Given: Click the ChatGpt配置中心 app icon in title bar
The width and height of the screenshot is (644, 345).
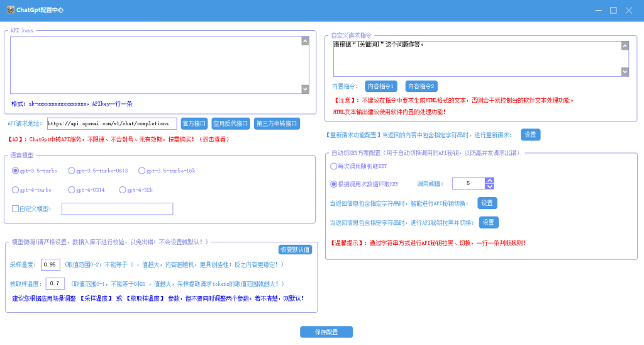Looking at the screenshot, I should point(10,10).
